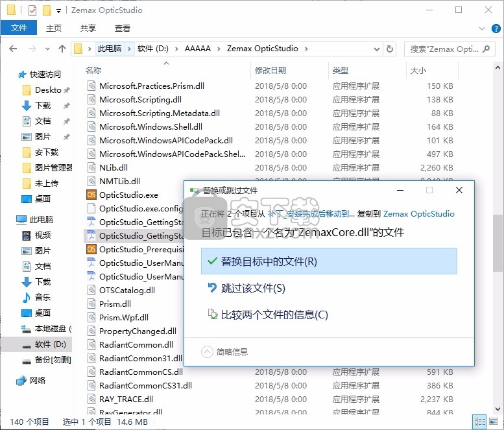Expand the chevron after 此电脑 in breadcrumb
The height and width of the screenshot is (430, 504).
[129, 49]
